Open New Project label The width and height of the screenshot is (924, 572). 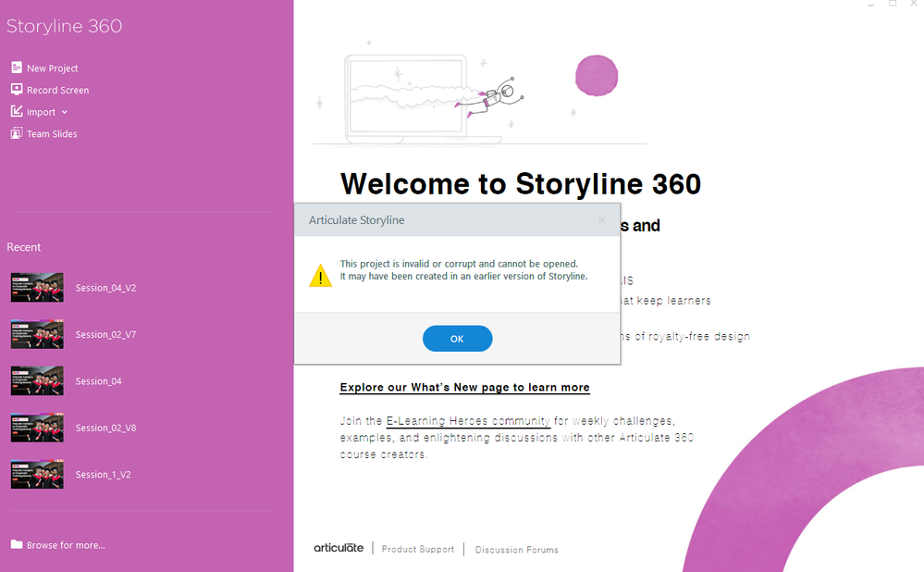[53, 68]
